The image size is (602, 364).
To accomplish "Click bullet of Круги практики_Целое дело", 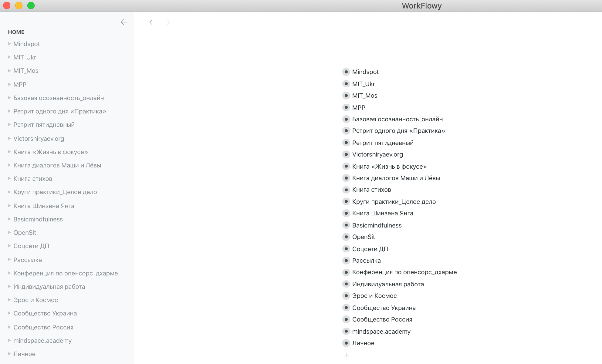I will pos(346,201).
